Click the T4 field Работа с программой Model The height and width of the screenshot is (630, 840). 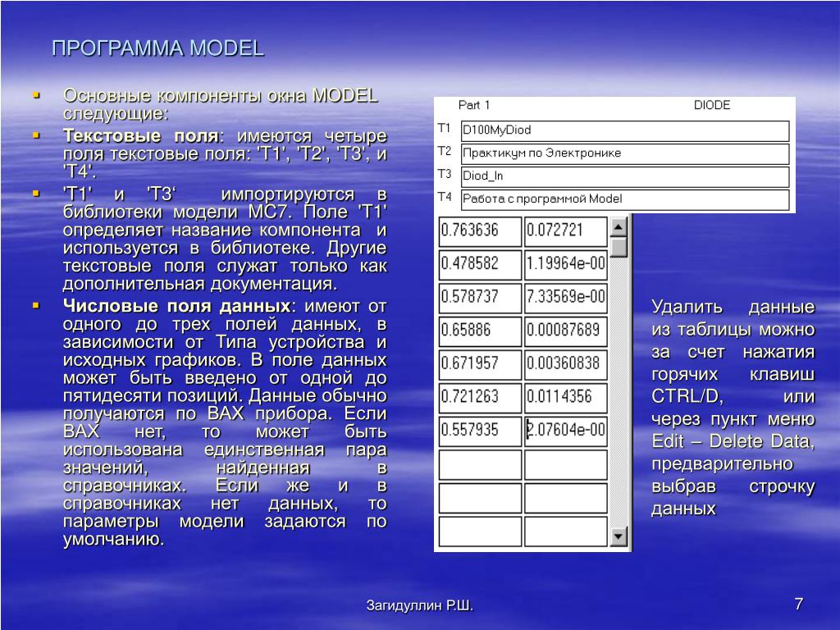[624, 199]
